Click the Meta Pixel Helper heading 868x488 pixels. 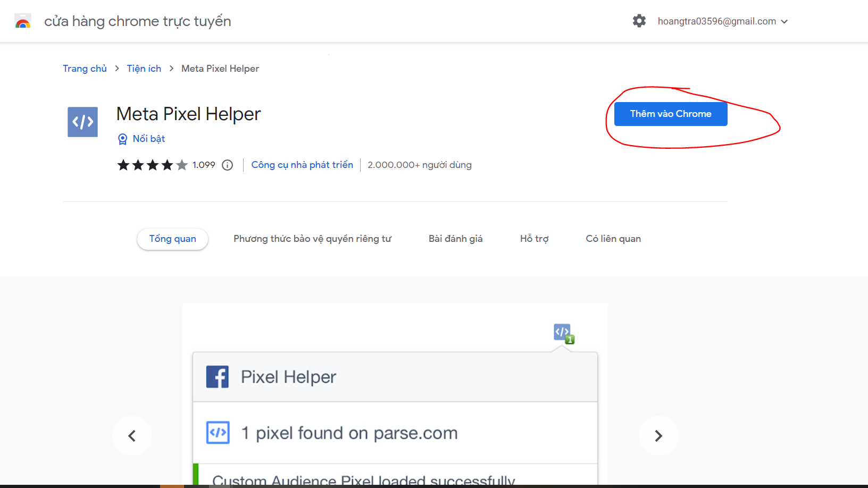[188, 114]
